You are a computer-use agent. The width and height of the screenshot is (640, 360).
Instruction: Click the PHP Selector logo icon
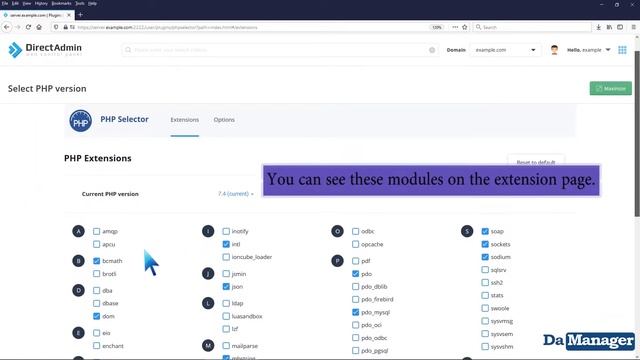pyautogui.click(x=80, y=121)
